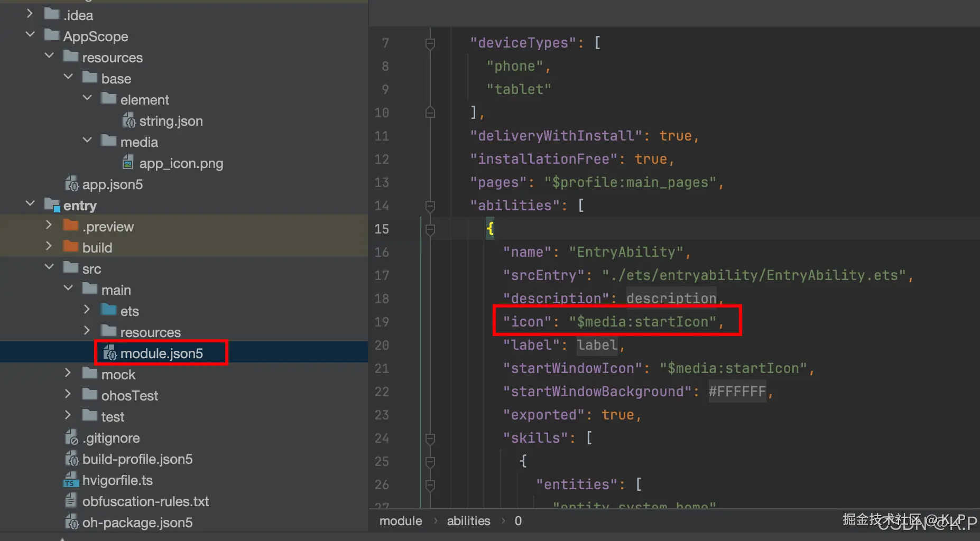Image resolution: width=980 pixels, height=541 pixels.
Task: Click the app.json5 file icon
Action: (x=72, y=184)
